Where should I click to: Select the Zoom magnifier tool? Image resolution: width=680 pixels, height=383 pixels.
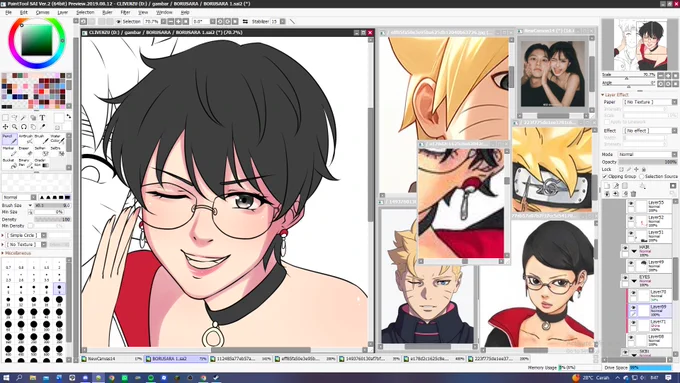click(x=14, y=127)
